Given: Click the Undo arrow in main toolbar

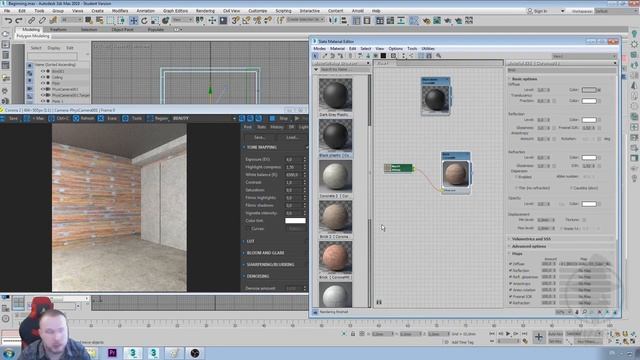Looking at the screenshot, I should [8, 20].
